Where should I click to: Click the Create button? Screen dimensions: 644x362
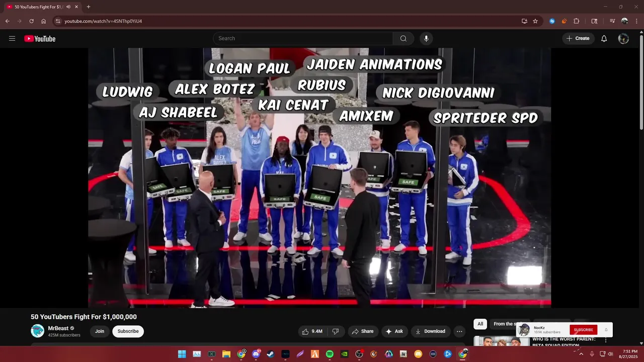[x=578, y=38]
